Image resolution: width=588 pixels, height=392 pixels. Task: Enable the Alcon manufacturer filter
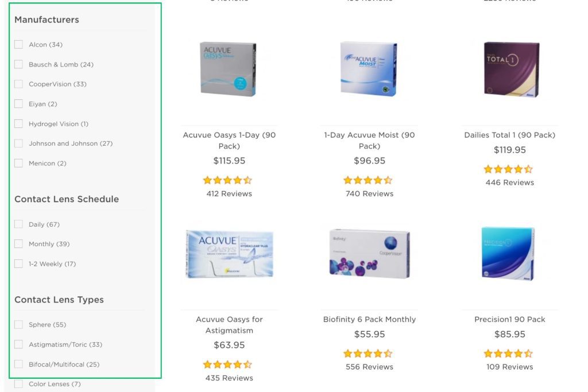[x=18, y=44]
